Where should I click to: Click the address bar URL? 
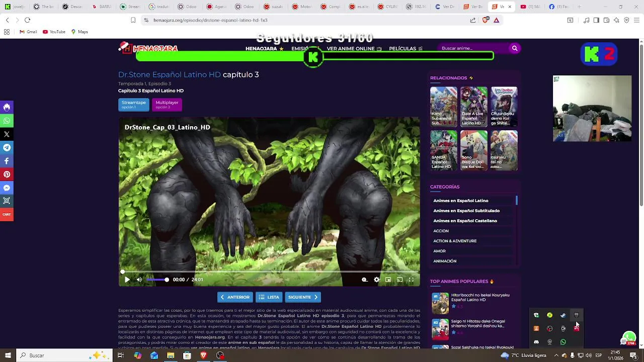[210, 20]
